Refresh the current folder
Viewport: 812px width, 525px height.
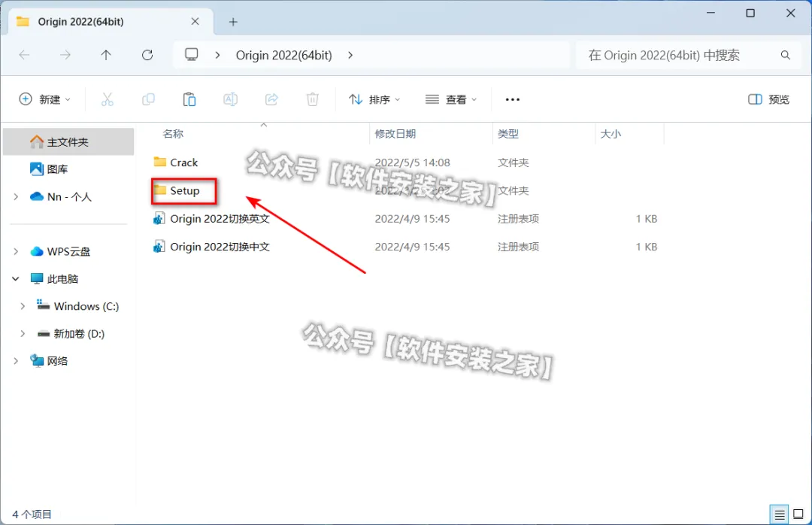click(147, 55)
